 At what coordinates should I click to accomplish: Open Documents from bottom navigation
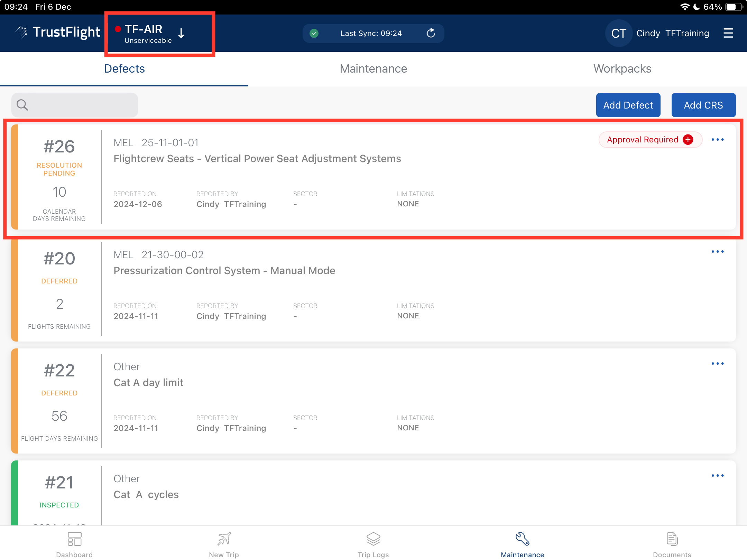point(672,545)
